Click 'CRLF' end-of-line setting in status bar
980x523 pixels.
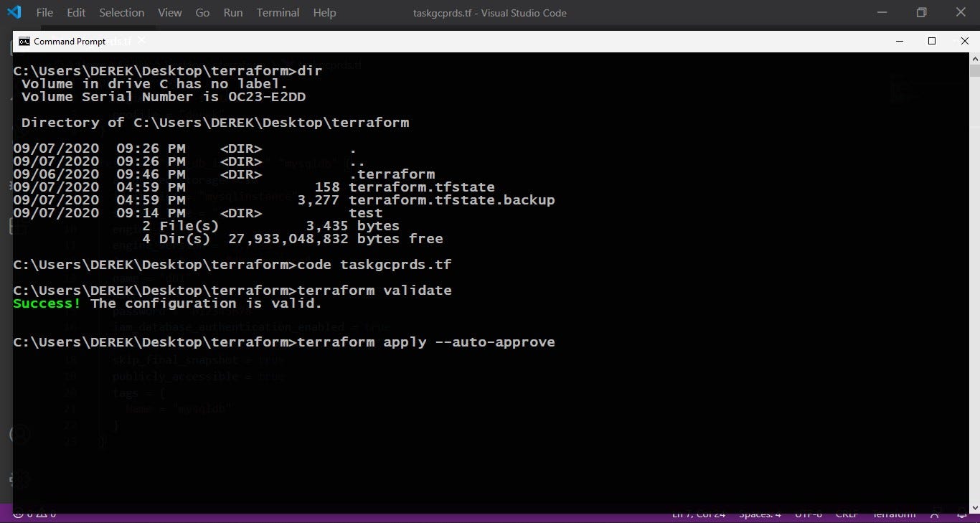[x=847, y=514]
